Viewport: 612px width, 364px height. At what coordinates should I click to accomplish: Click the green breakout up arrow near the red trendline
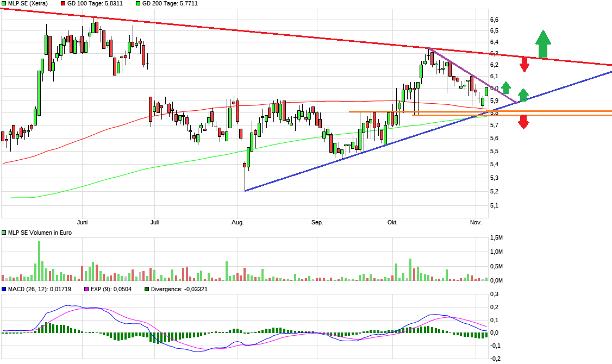point(542,42)
